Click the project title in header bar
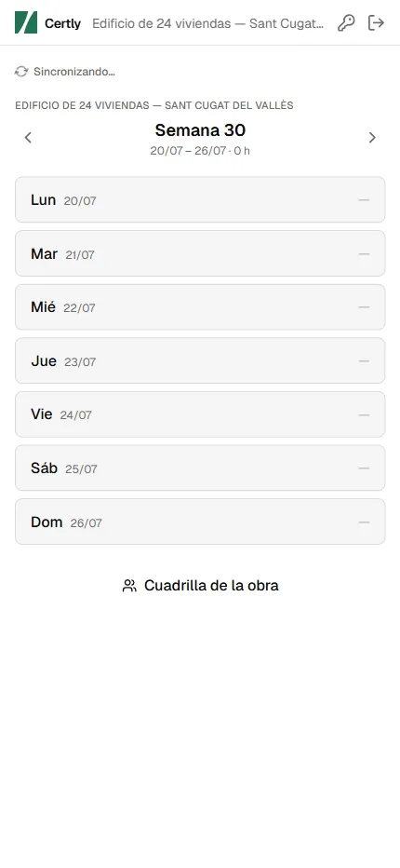This screenshot has height=868, width=400. click(x=208, y=23)
